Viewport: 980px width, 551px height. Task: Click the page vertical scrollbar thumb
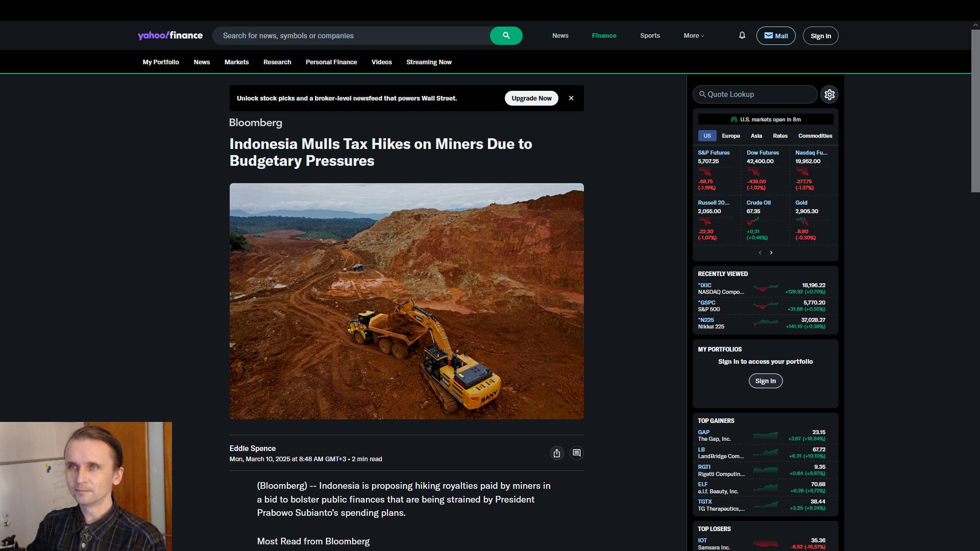(x=975, y=110)
